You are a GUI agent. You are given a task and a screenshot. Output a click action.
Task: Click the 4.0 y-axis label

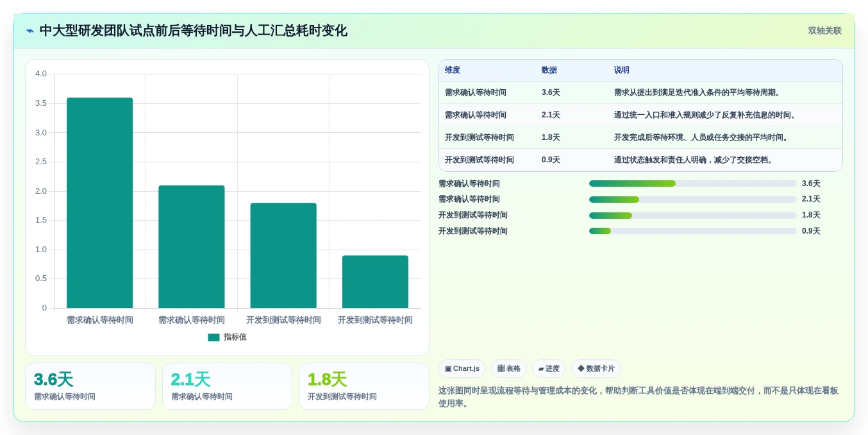click(41, 74)
